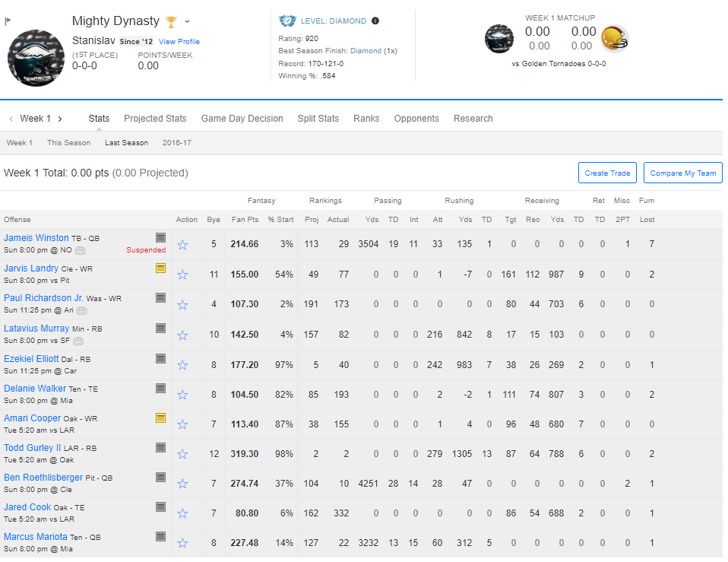Open Jarvis Landry's player link
Viewport: 728px width, 562px height.
click(31, 268)
